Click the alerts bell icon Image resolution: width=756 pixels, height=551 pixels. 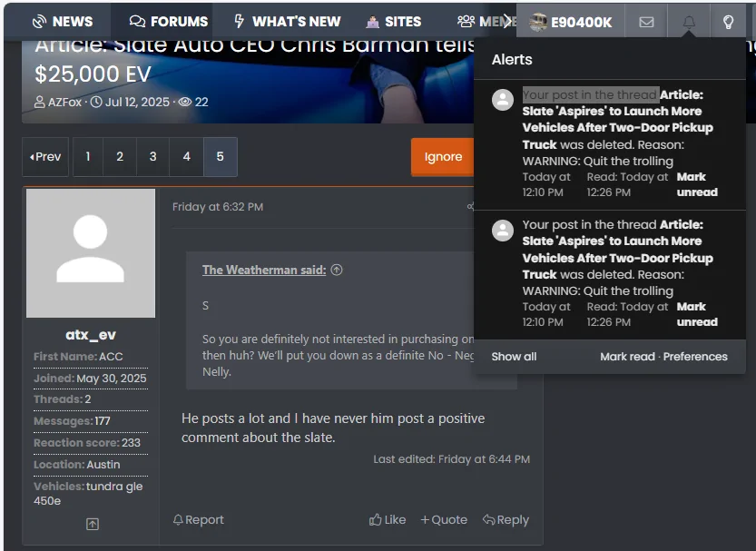pos(688,22)
